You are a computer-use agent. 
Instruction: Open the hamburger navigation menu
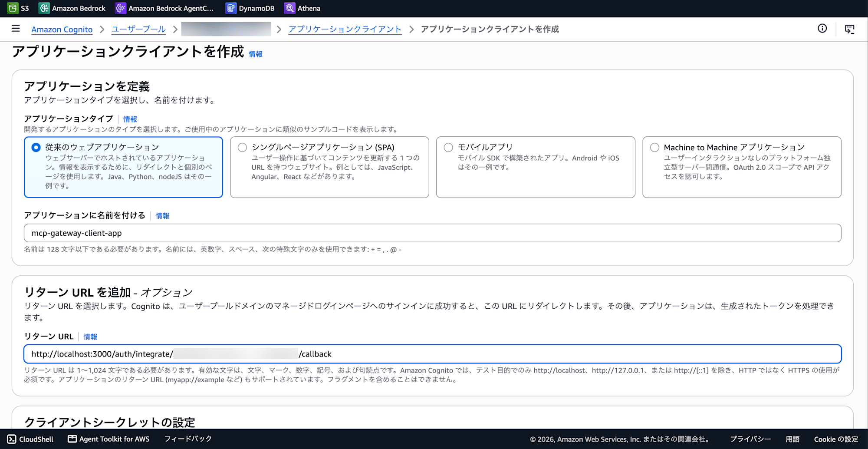16,29
